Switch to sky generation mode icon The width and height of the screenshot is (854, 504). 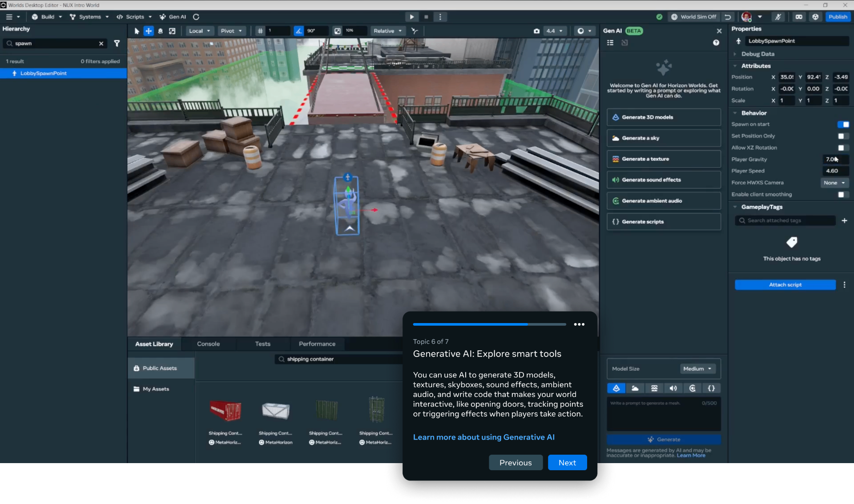tap(635, 388)
